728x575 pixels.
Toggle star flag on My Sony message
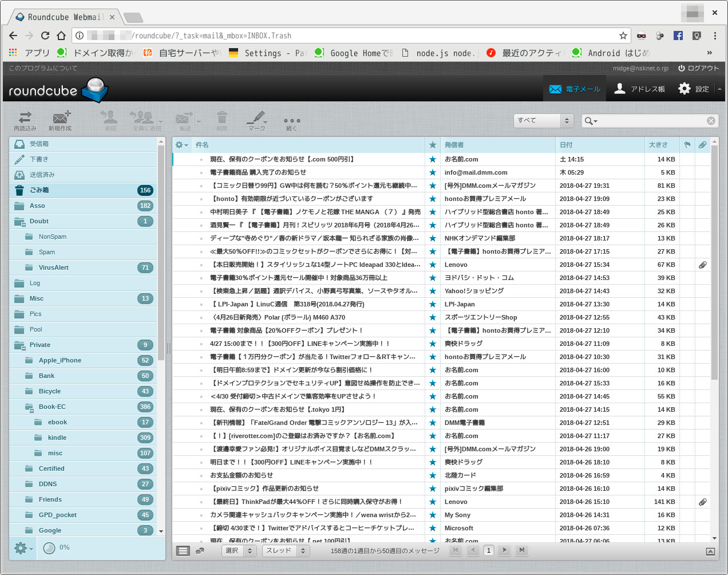point(433,515)
